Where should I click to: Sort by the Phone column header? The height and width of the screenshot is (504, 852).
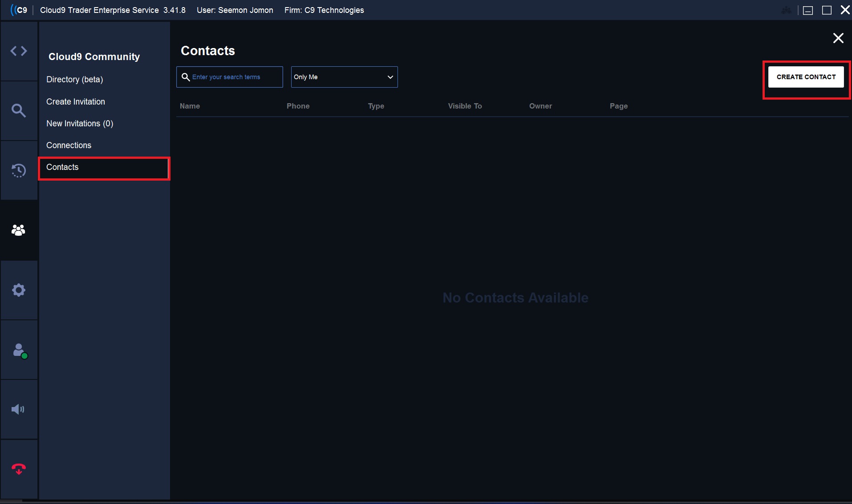[x=298, y=106]
